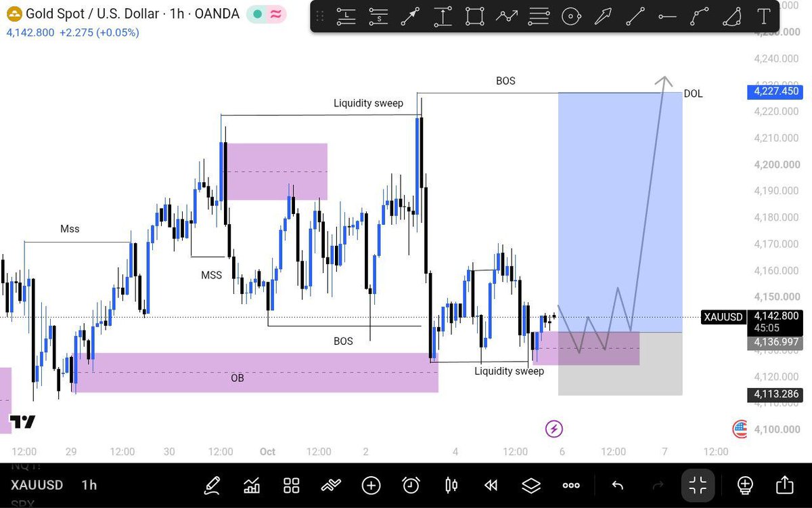Open the object tree layers icon

[531, 485]
